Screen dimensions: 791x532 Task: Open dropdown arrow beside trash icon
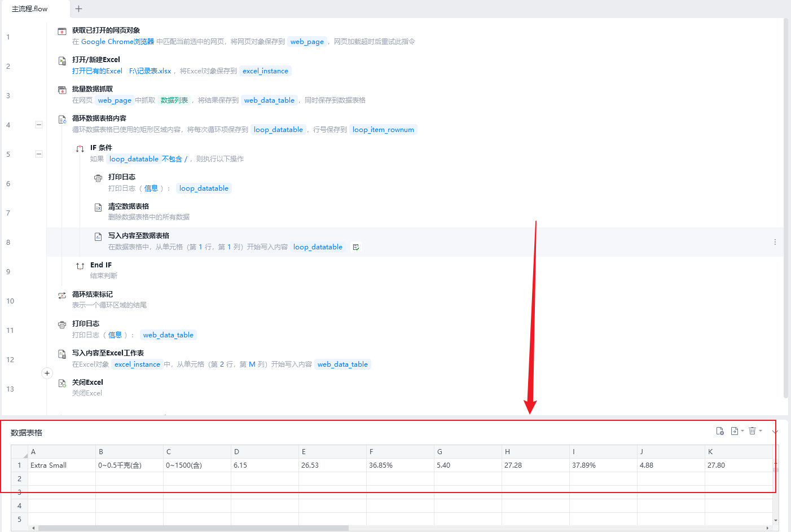click(761, 431)
